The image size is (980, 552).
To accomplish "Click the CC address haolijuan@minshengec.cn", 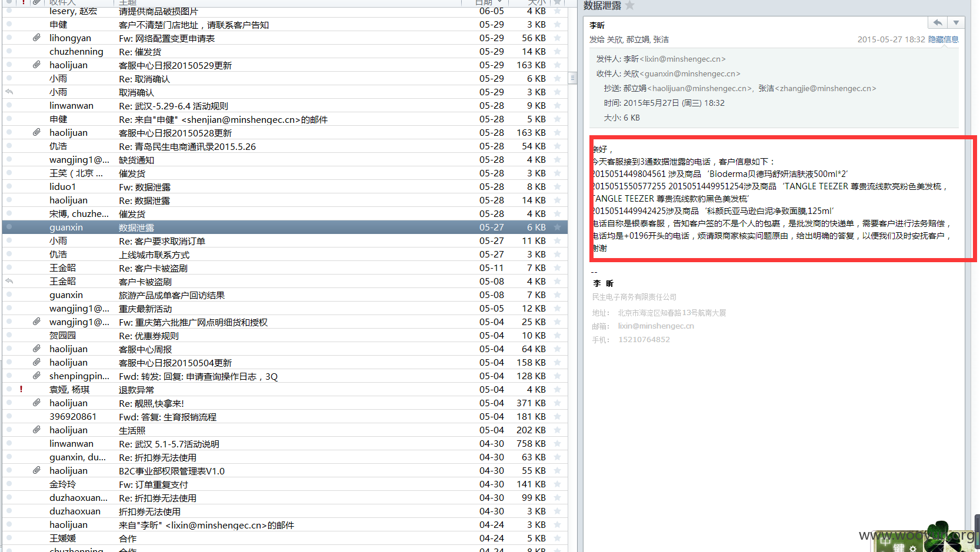I will pos(700,88).
